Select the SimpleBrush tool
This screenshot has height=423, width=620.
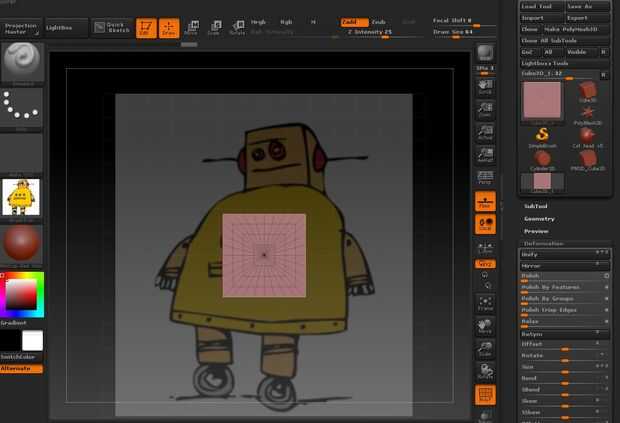[x=542, y=137]
